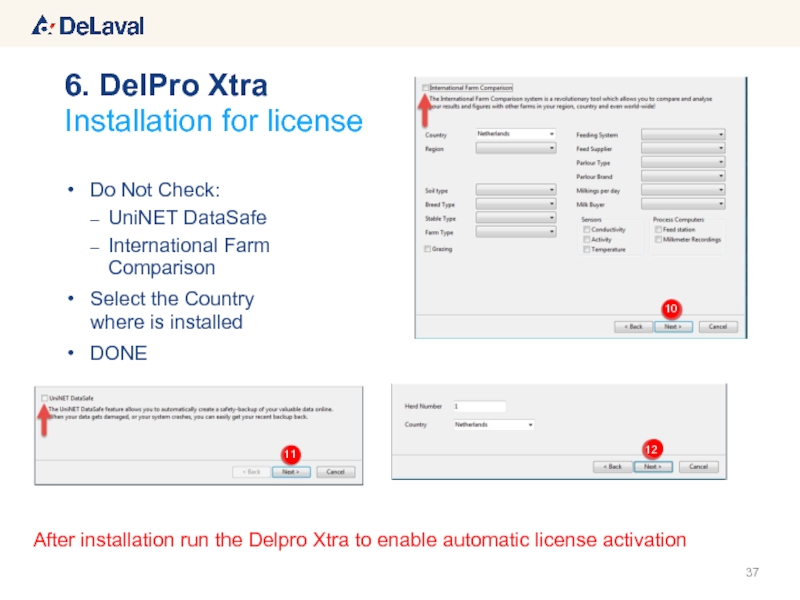Screen dimensions: 800x600
Task: Click Next in Herd Number dialog
Action: (x=653, y=467)
